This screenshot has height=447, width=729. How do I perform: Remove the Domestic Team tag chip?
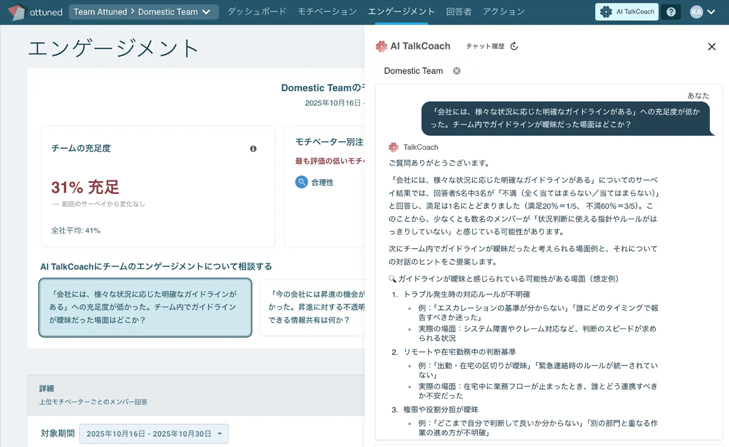point(457,71)
